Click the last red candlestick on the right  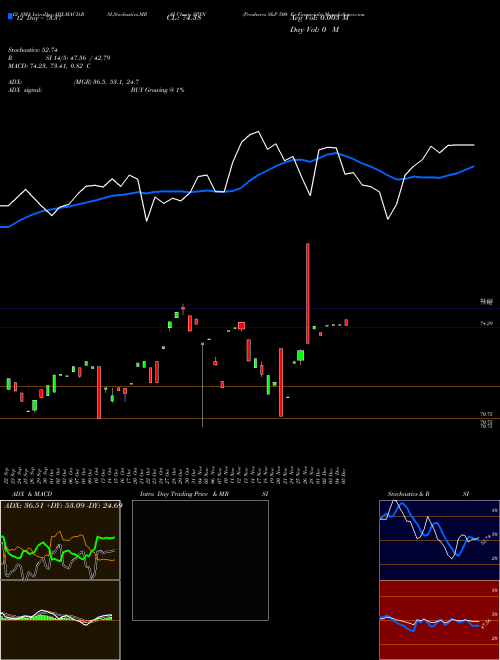346,322
